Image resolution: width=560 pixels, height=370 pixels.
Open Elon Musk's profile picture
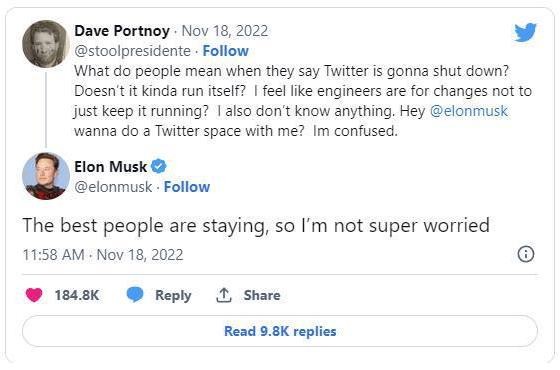pos(46,176)
